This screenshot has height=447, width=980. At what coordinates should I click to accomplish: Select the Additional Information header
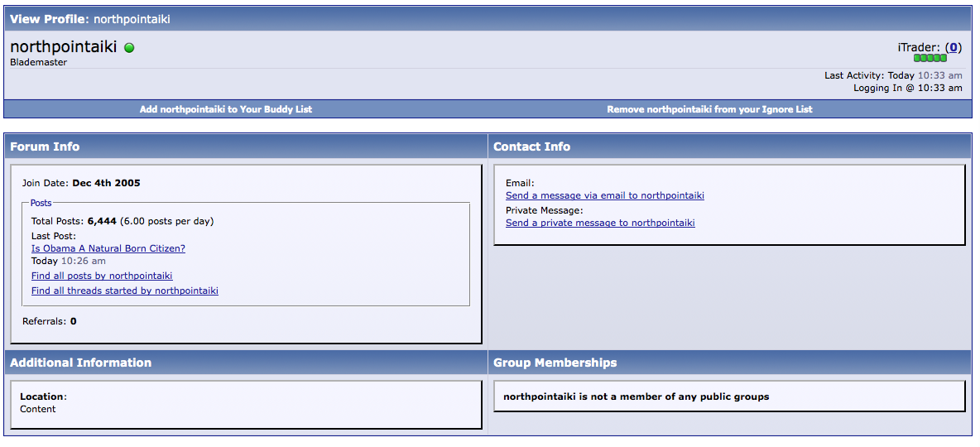coord(80,363)
